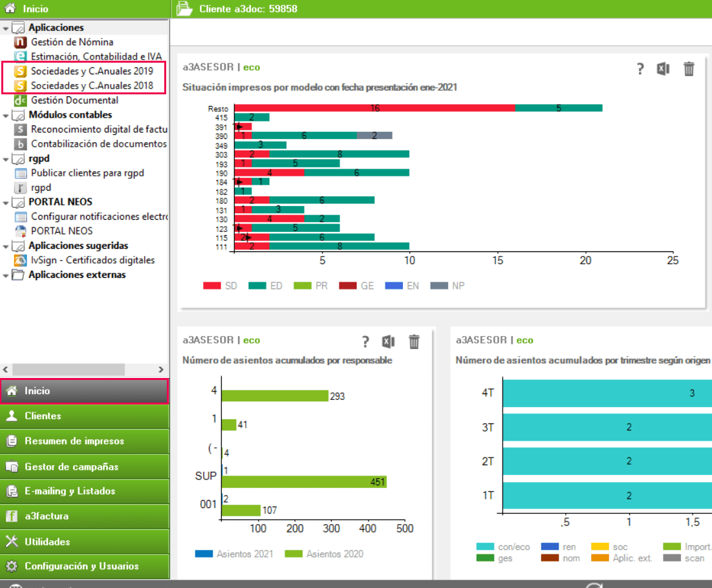Export the top chart to Excel

pos(663,69)
